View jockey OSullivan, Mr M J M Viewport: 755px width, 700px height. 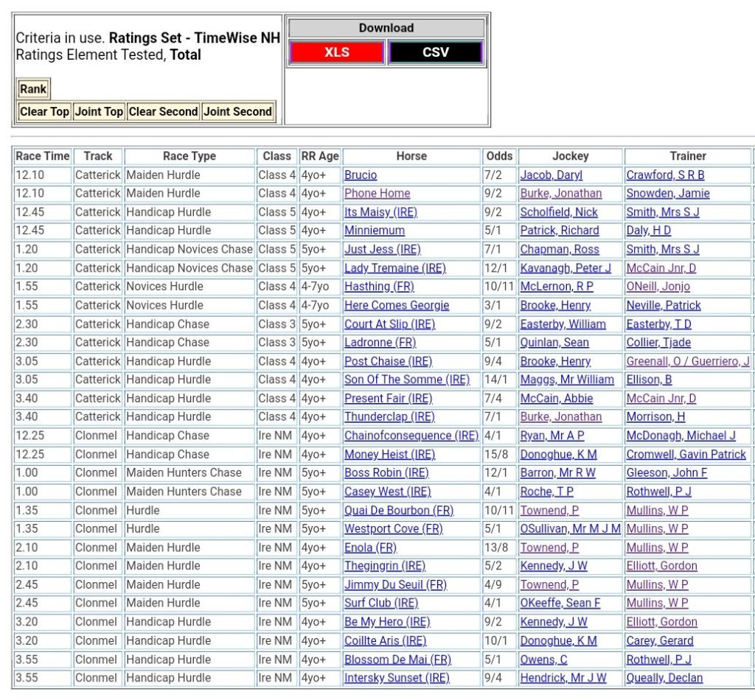pyautogui.click(x=570, y=529)
